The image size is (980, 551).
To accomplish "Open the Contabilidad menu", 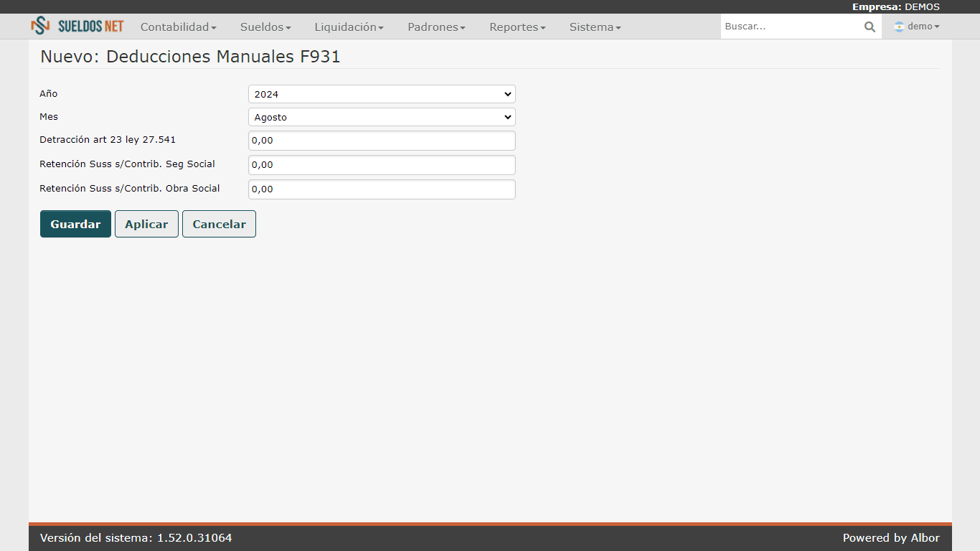I will tap(179, 27).
